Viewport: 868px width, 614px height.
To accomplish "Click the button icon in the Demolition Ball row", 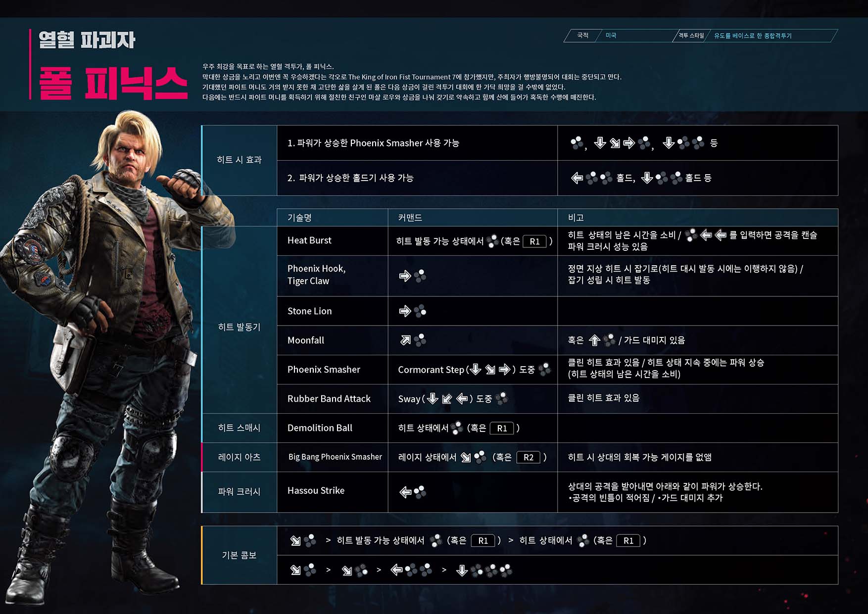I will point(456,427).
